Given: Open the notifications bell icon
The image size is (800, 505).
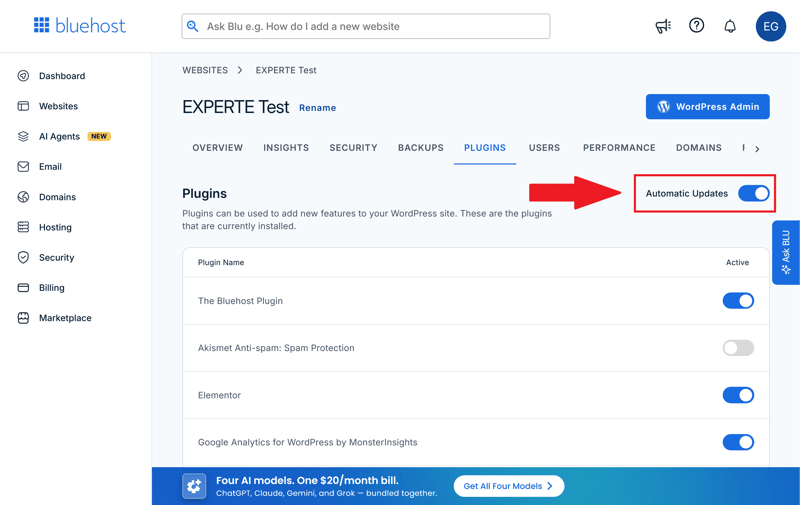Looking at the screenshot, I should click(730, 26).
